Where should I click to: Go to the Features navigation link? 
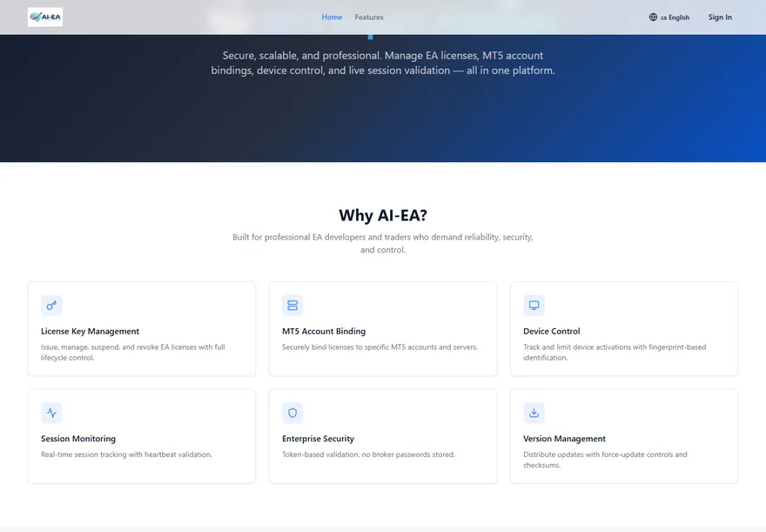[x=369, y=17]
